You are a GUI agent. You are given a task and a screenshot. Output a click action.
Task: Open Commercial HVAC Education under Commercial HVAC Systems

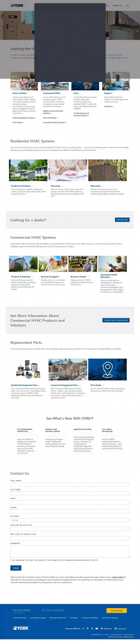pyautogui.click(x=109, y=276)
